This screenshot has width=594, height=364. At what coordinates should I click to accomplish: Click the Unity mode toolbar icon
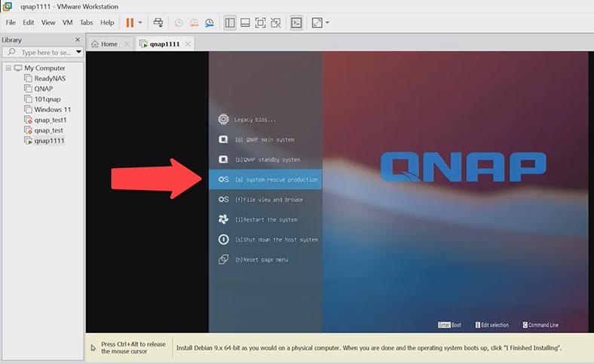276,23
